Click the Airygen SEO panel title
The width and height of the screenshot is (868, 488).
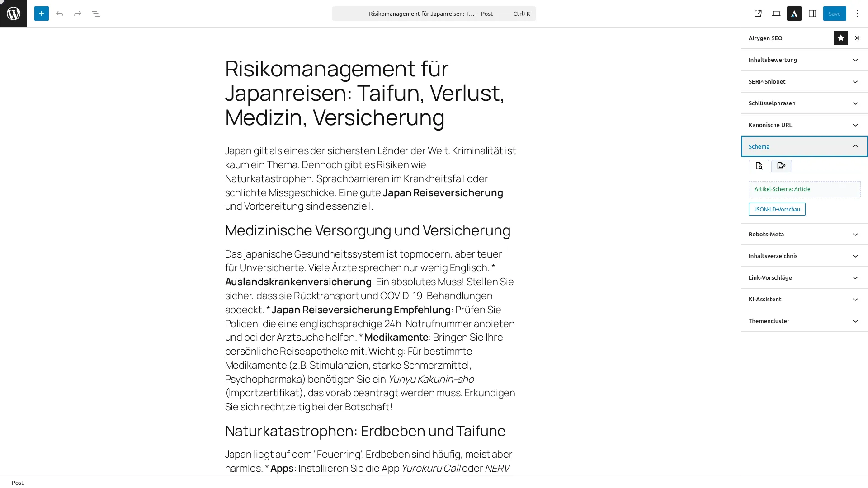click(765, 38)
